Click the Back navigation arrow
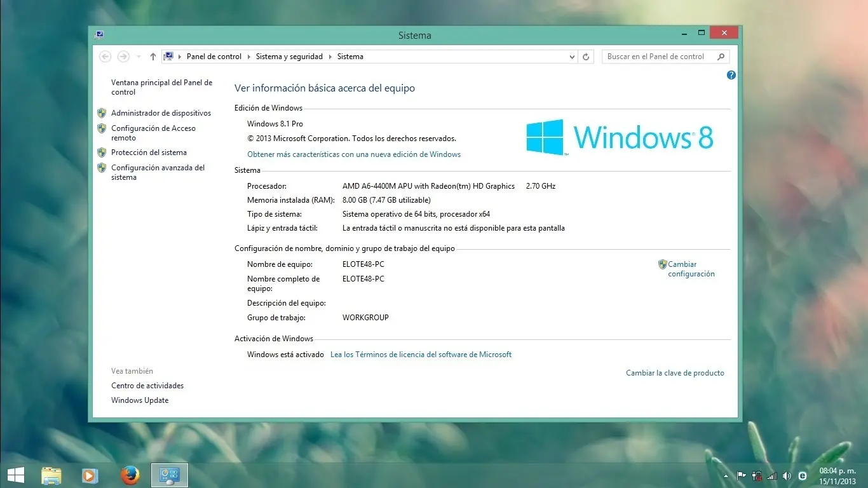868x488 pixels. 105,57
